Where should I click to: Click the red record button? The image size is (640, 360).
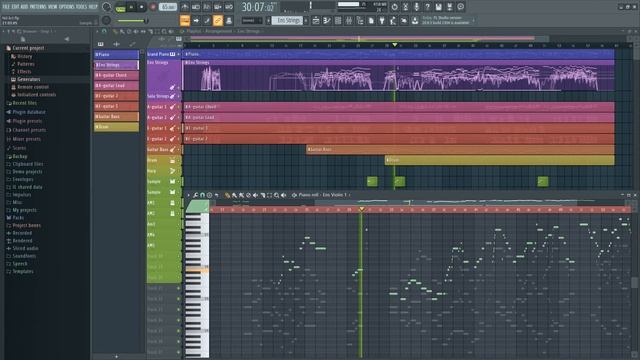(x=153, y=7)
